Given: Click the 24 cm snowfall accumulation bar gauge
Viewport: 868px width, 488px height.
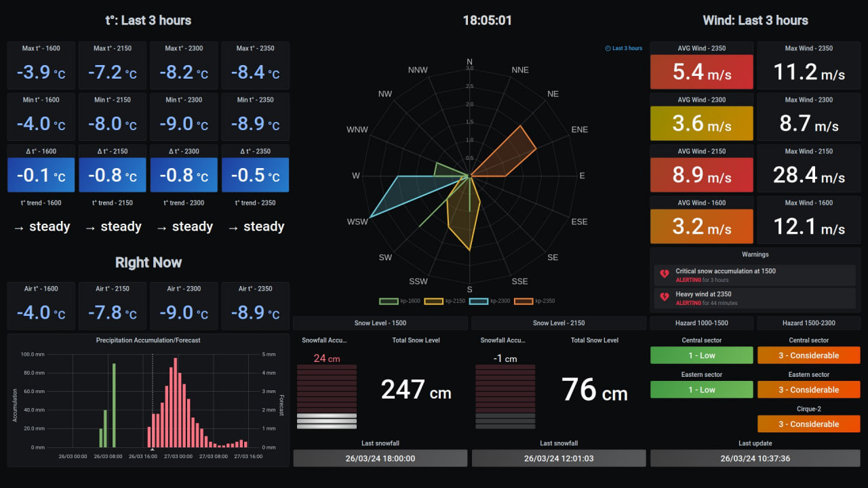Looking at the screenshot, I should point(327,396).
